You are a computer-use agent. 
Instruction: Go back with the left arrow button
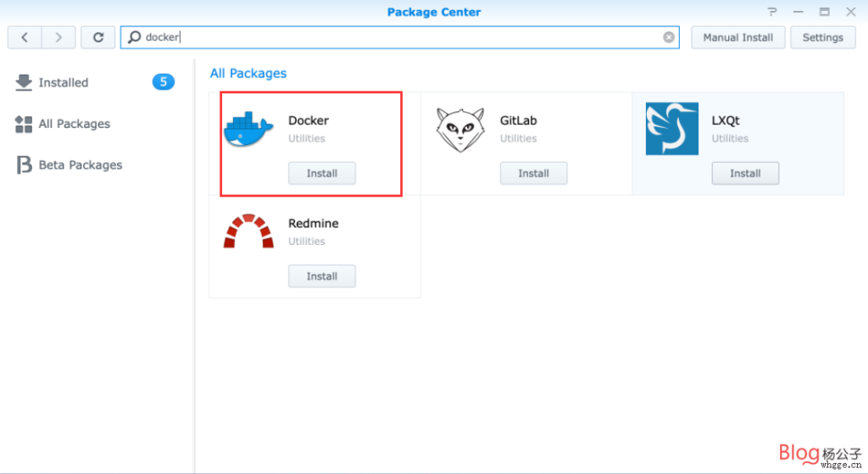click(x=25, y=37)
